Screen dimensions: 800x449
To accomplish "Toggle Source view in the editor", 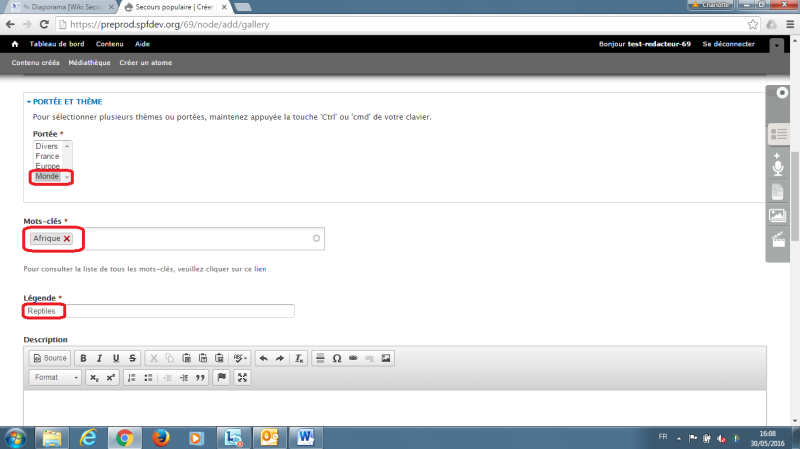I will 50,358.
